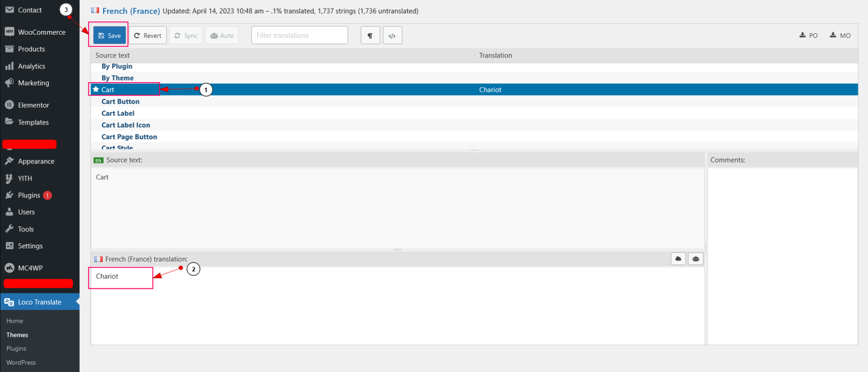Click the Save button in the editor toolbar
The height and width of the screenshot is (372, 868).
tap(110, 35)
